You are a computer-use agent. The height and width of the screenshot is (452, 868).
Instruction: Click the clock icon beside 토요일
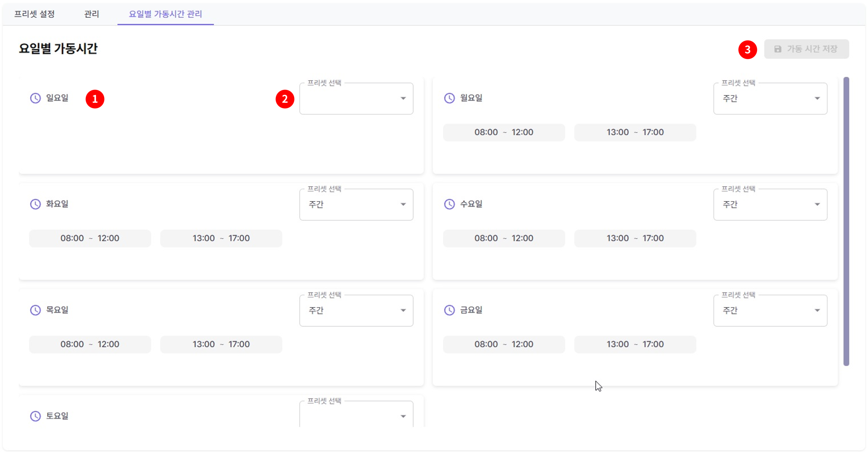(35, 416)
